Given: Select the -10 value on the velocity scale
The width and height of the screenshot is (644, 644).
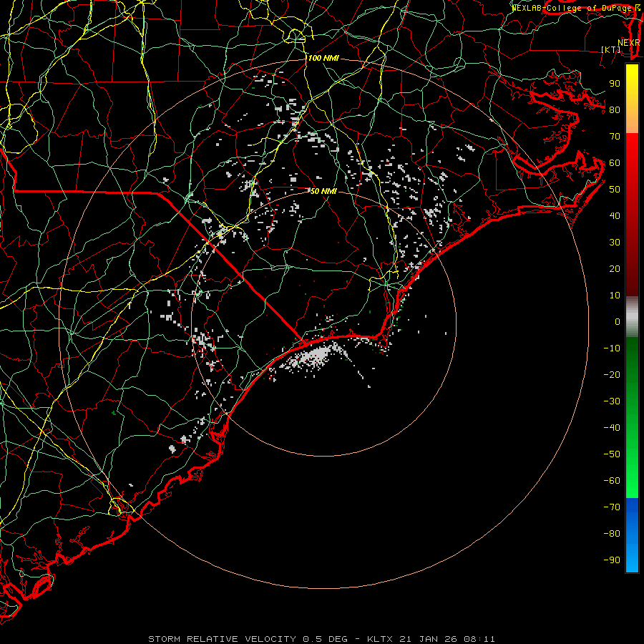Looking at the screenshot, I should 612,348.
